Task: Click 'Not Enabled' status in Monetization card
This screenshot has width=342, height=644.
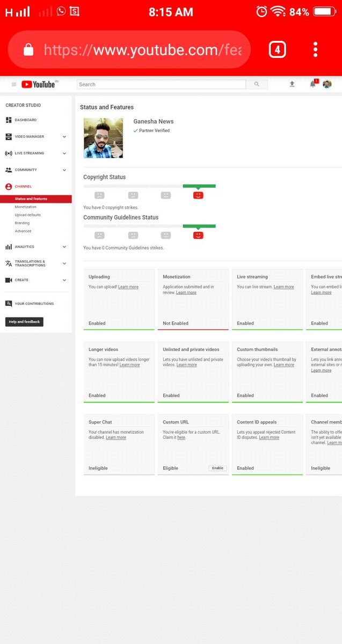Action: pos(176,323)
